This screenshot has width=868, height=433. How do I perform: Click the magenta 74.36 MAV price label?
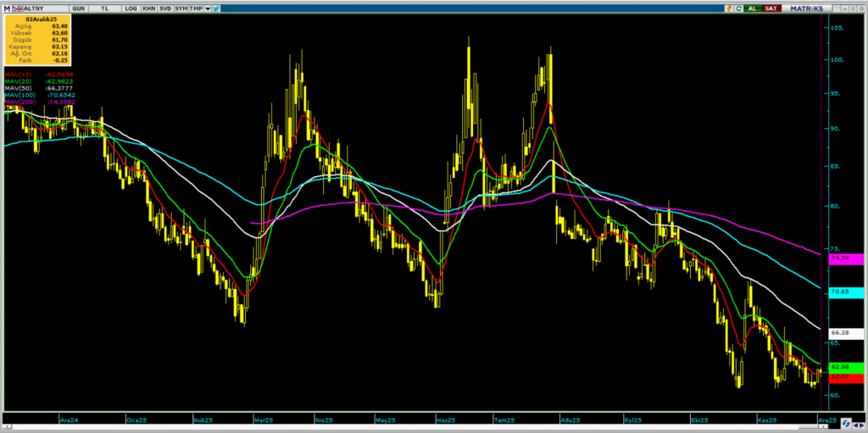tap(846, 258)
